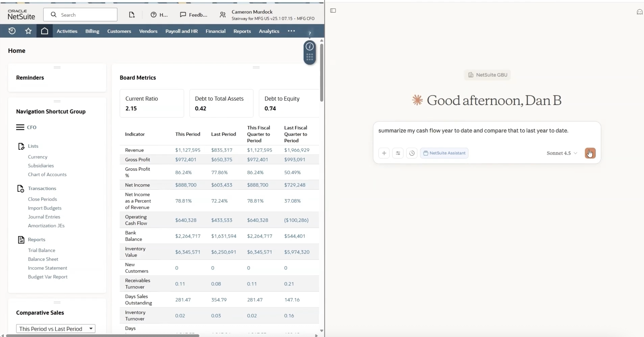Expand This Period vs Last Period dropdown
The height and width of the screenshot is (337, 644).
pos(55,328)
